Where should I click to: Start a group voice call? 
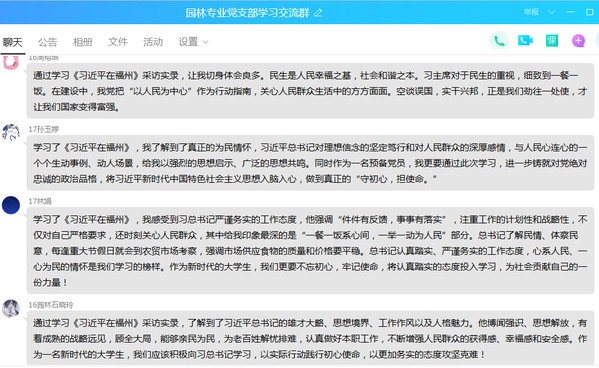499,41
